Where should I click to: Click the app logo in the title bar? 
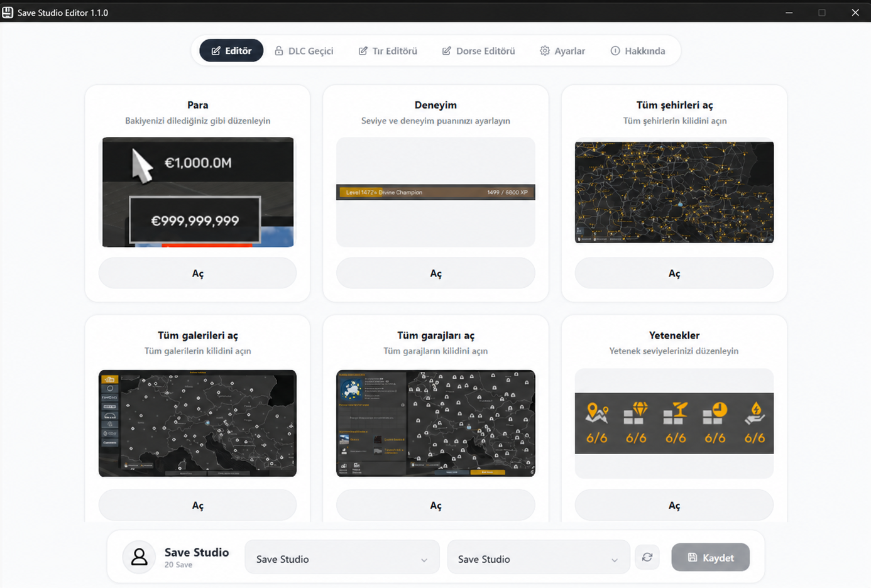tap(8, 13)
